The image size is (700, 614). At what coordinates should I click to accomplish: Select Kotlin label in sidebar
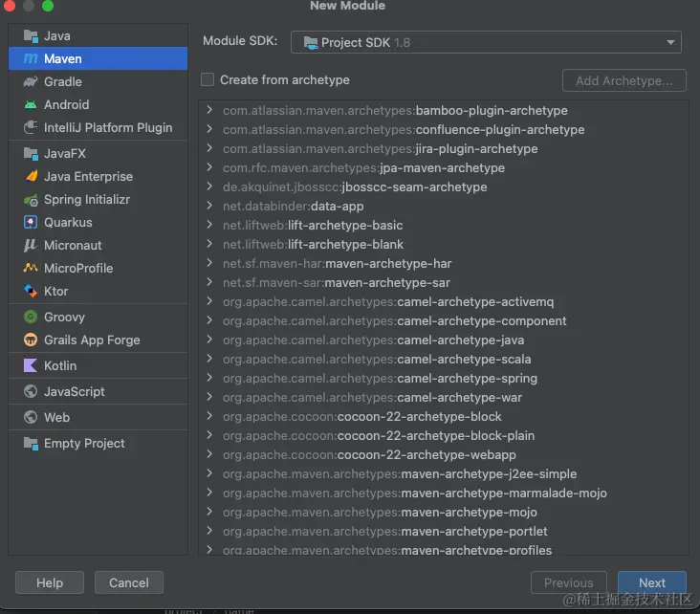60,365
